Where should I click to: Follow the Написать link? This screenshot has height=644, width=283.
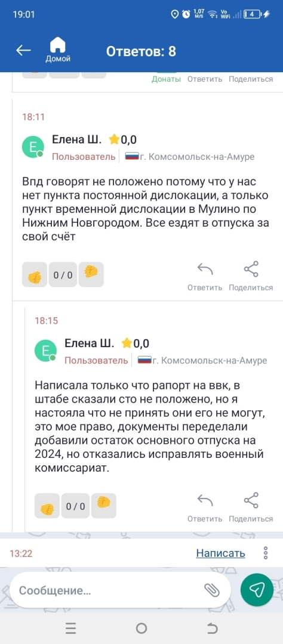point(220,553)
